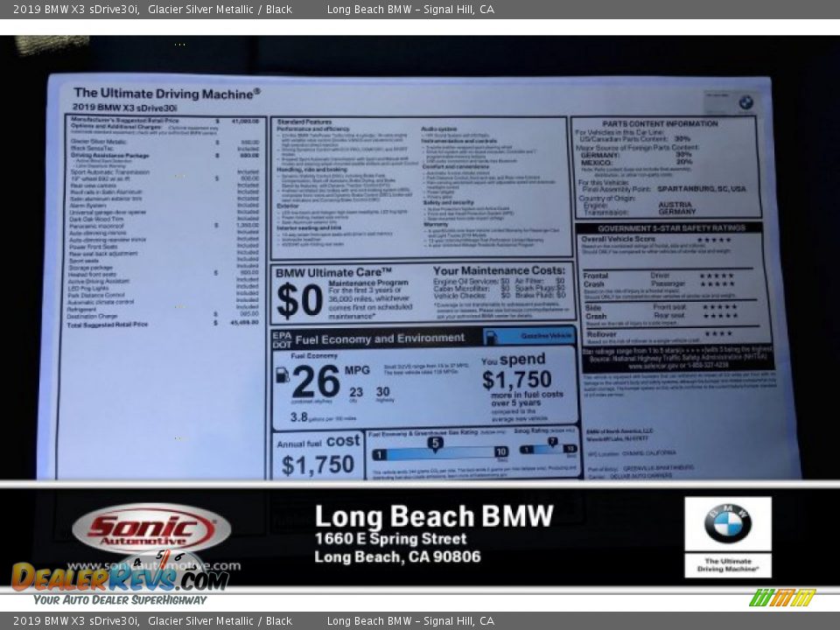Click the bottom caption 'Long Beach BMW - Signal Hill, CA'
Viewport: 840px width, 630px height.
(410, 621)
